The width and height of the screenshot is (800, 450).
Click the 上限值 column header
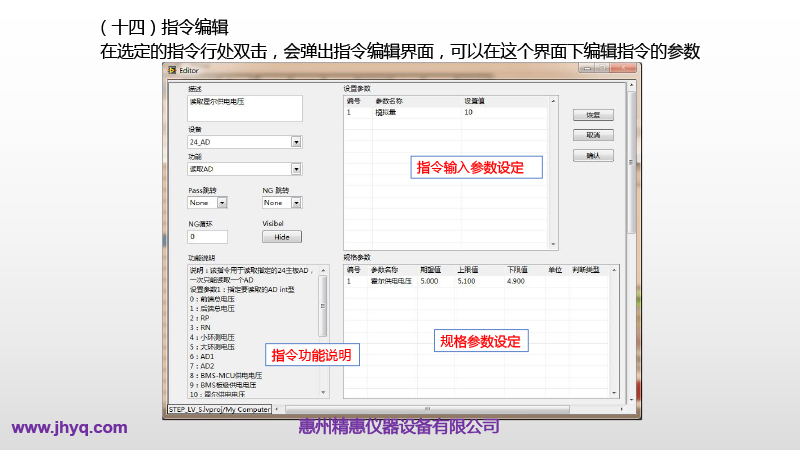(x=468, y=270)
